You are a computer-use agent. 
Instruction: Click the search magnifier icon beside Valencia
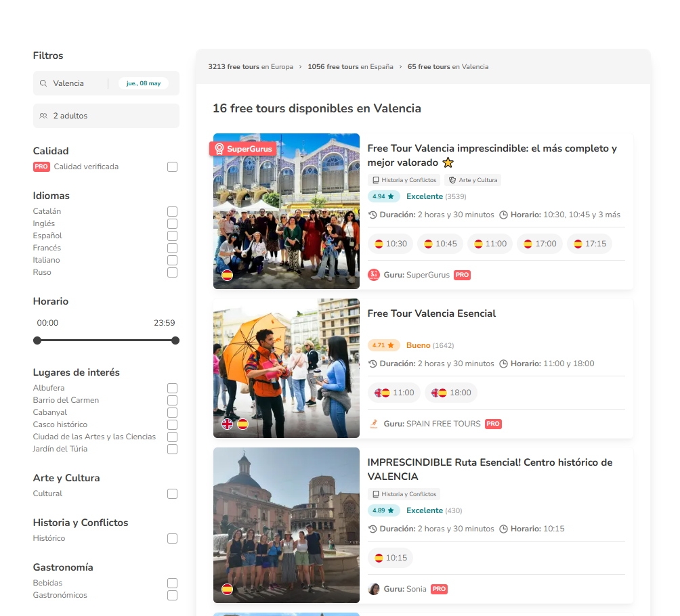tap(43, 83)
